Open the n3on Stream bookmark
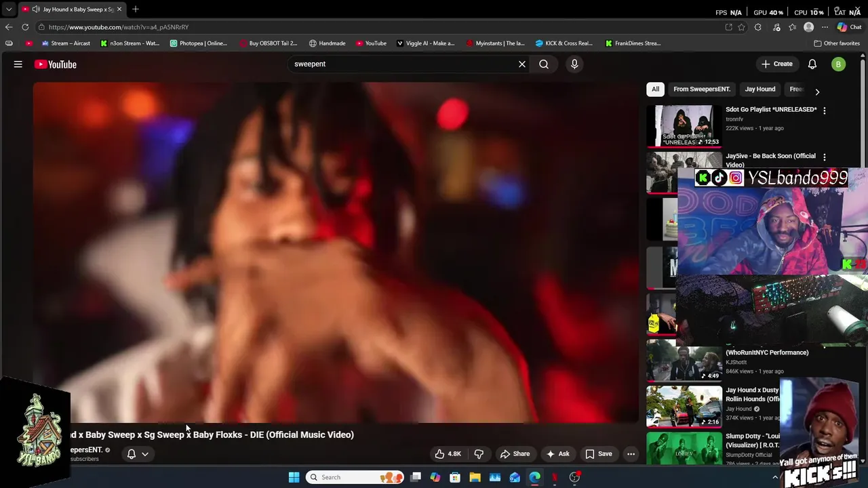 (x=130, y=43)
